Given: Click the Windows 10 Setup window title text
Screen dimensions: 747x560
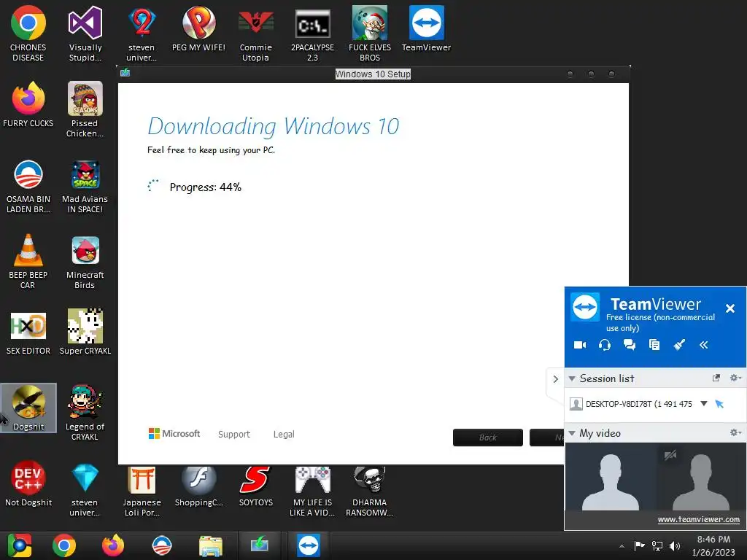Looking at the screenshot, I should pos(373,74).
